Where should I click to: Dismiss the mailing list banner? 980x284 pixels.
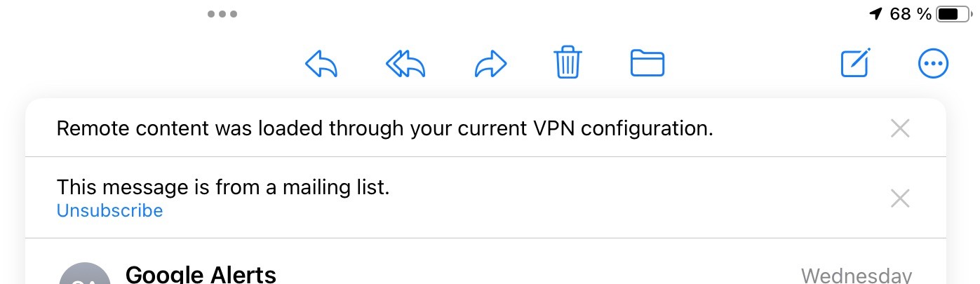coord(899,198)
